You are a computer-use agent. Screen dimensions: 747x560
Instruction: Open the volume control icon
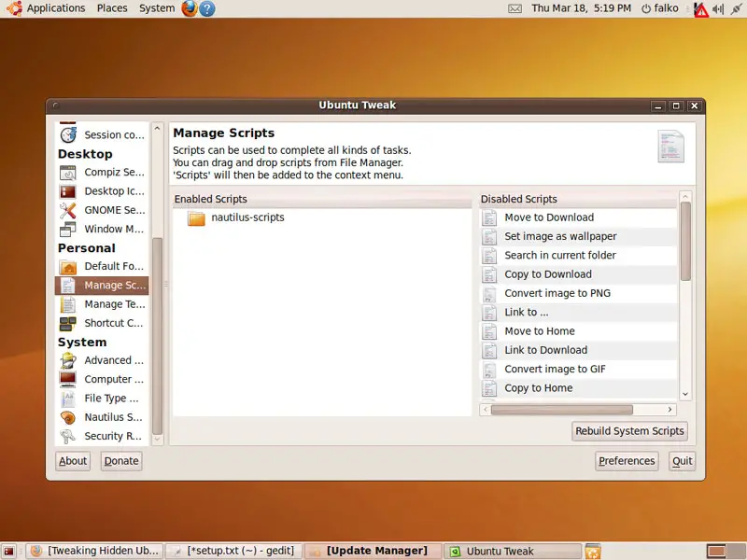[x=718, y=8]
